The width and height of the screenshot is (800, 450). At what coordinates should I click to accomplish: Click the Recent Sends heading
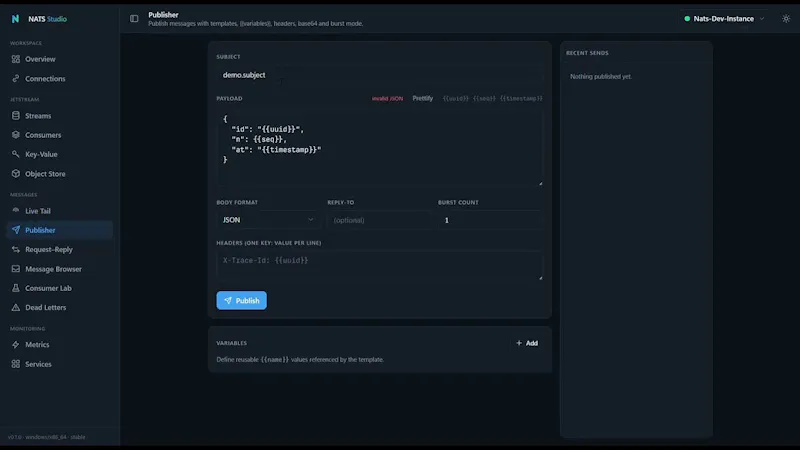pyautogui.click(x=587, y=53)
